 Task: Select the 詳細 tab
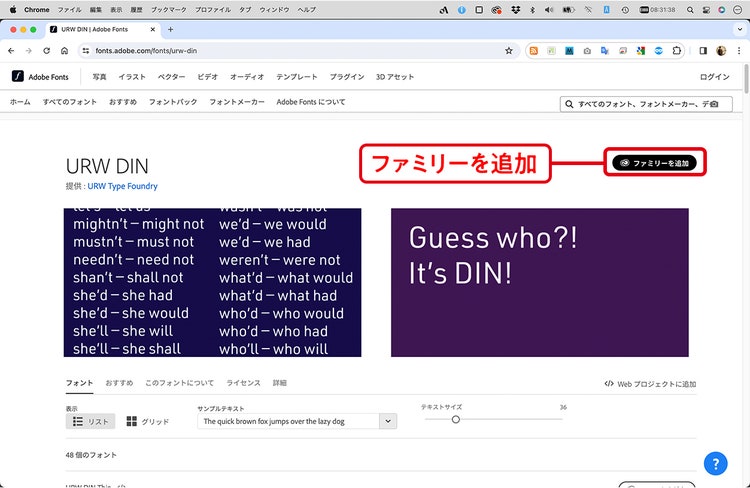pyautogui.click(x=280, y=383)
